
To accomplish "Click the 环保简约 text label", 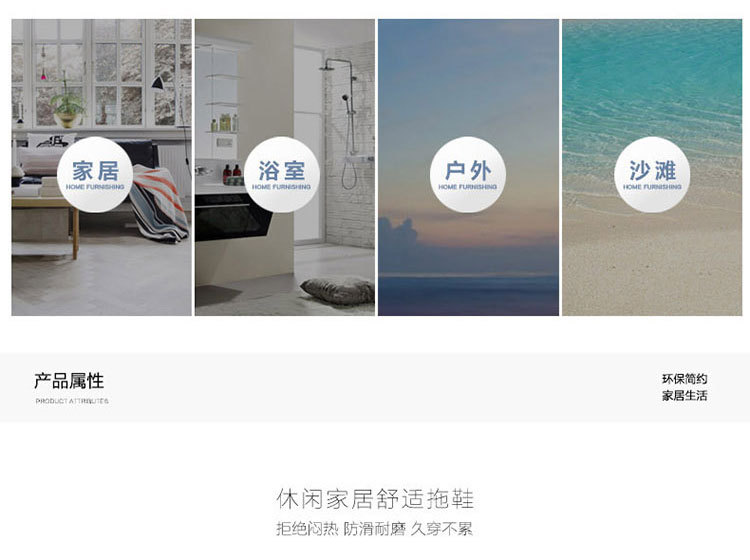I will pos(684,379).
